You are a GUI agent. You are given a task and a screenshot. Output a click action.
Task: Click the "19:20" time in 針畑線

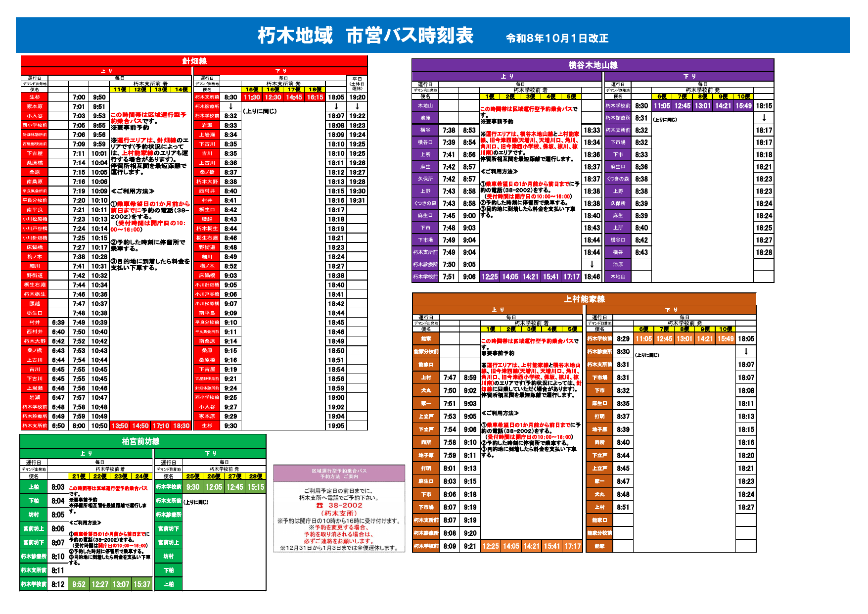(x=358, y=97)
